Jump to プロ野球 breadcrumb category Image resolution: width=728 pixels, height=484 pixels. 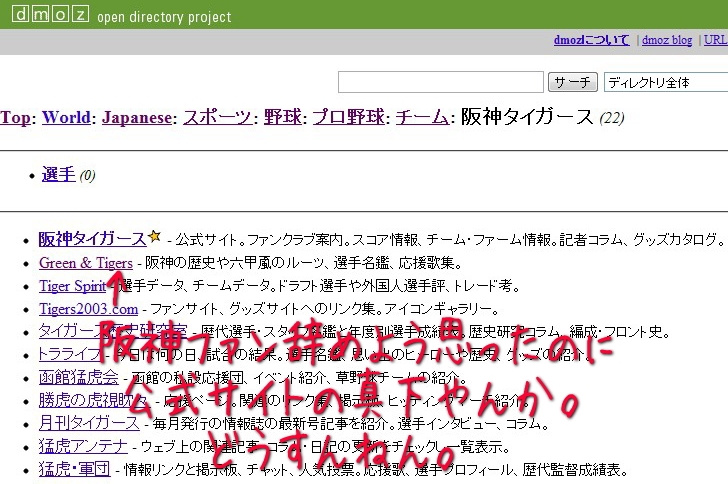point(348,117)
